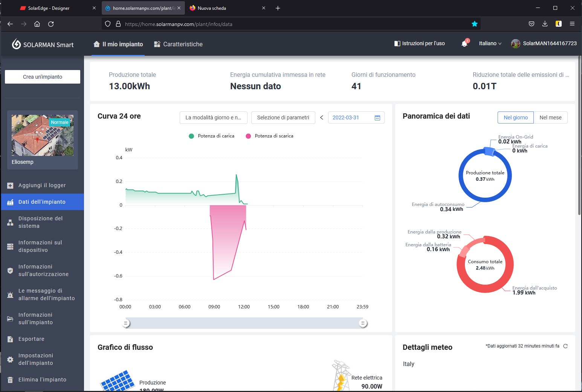
Task: Click the SOLARMAN Smart logo
Action: click(x=43, y=44)
